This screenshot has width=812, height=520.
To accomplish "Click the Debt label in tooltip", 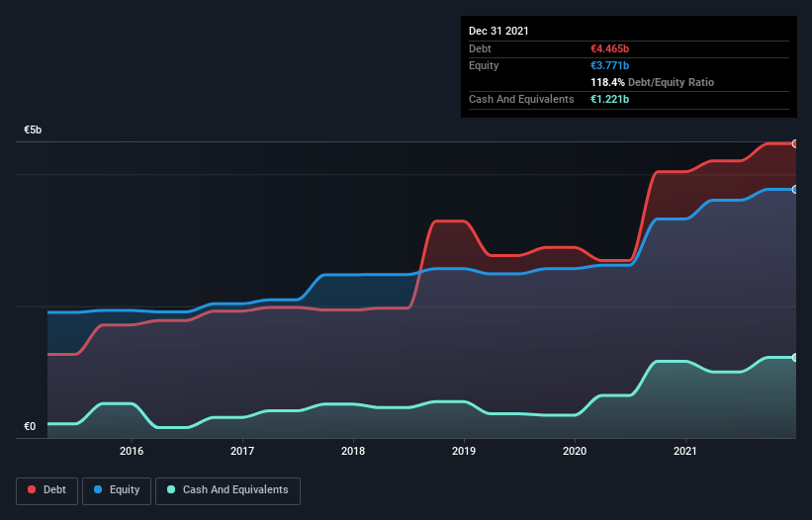I will click(x=480, y=48).
